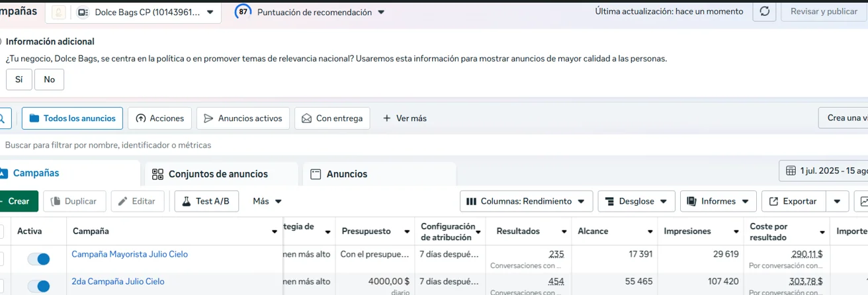Click the Columnas bars icon
868x295 pixels.
(472, 201)
